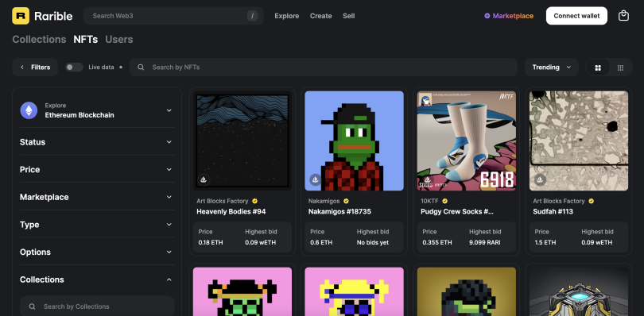The height and width of the screenshot is (316, 644).
Task: Click OpenSea badge on Heavenly Bodies #94 image
Action: (204, 179)
